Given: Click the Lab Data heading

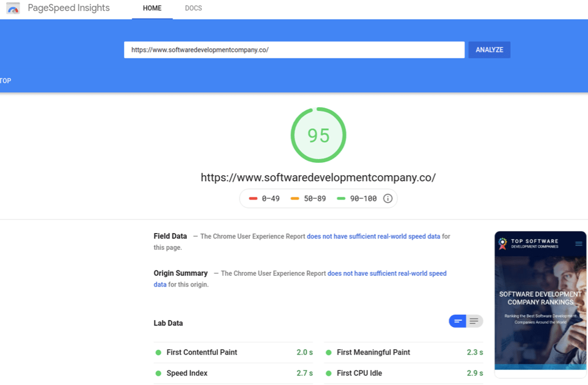Looking at the screenshot, I should click(x=168, y=323).
